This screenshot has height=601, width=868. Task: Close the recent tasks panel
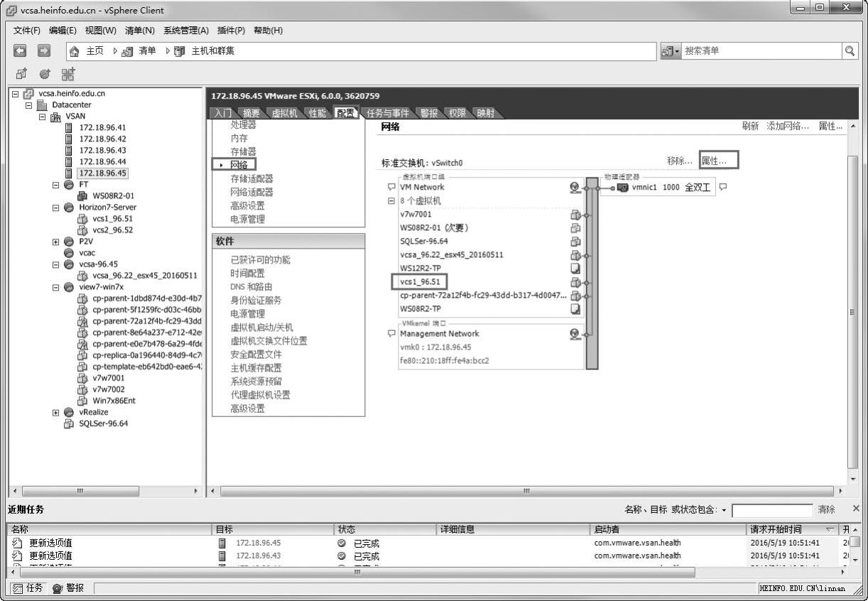click(855, 509)
